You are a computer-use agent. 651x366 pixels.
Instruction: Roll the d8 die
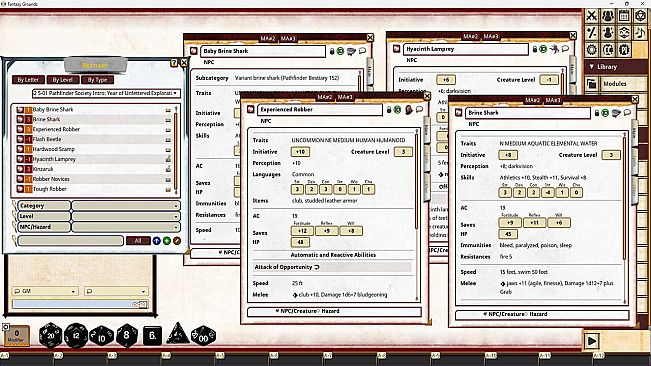[127, 335]
